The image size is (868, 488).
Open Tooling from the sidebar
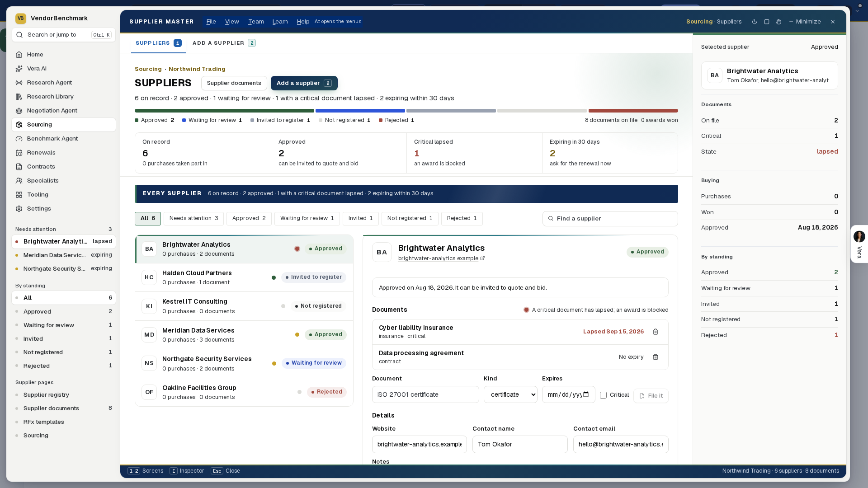coord(64,195)
